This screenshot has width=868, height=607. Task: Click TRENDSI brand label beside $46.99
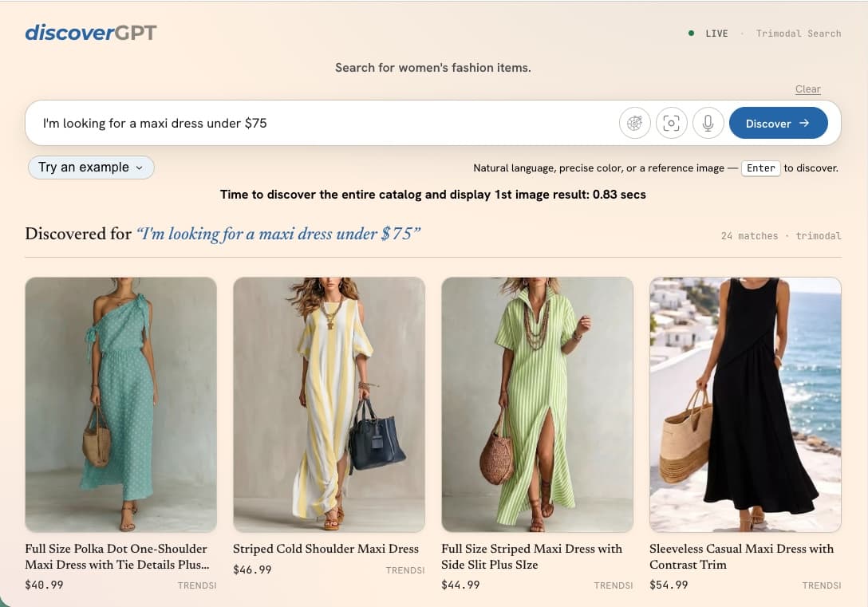pos(405,570)
